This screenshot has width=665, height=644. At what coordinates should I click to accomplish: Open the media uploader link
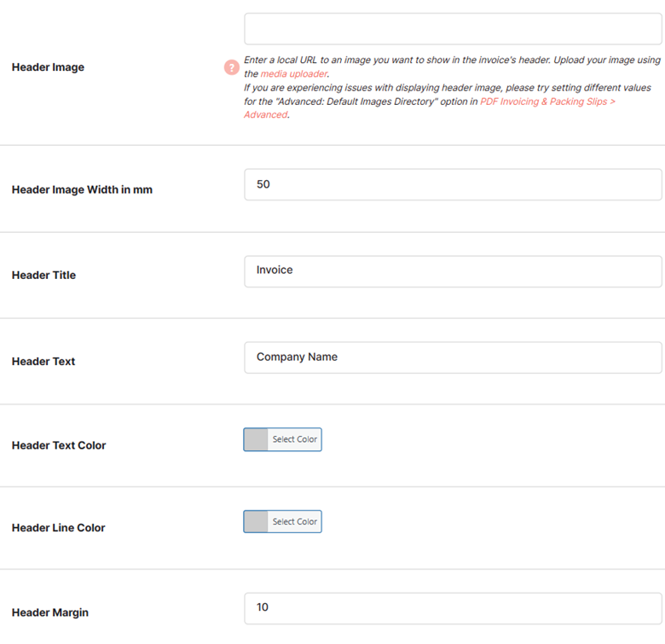[294, 74]
